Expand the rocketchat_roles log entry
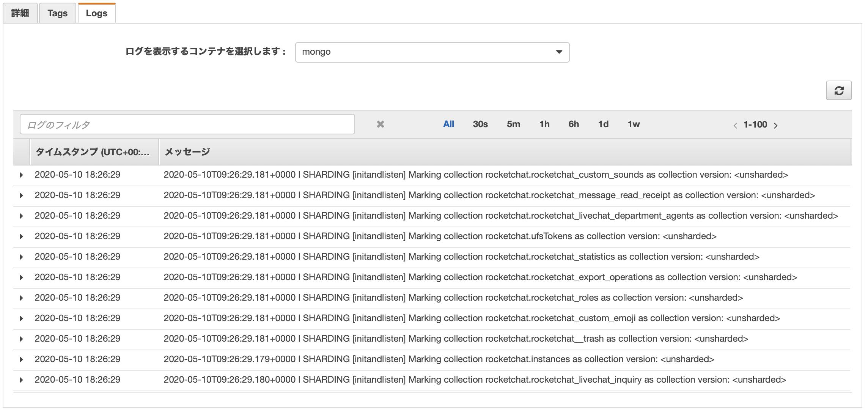This screenshot has height=413, width=868. (21, 298)
